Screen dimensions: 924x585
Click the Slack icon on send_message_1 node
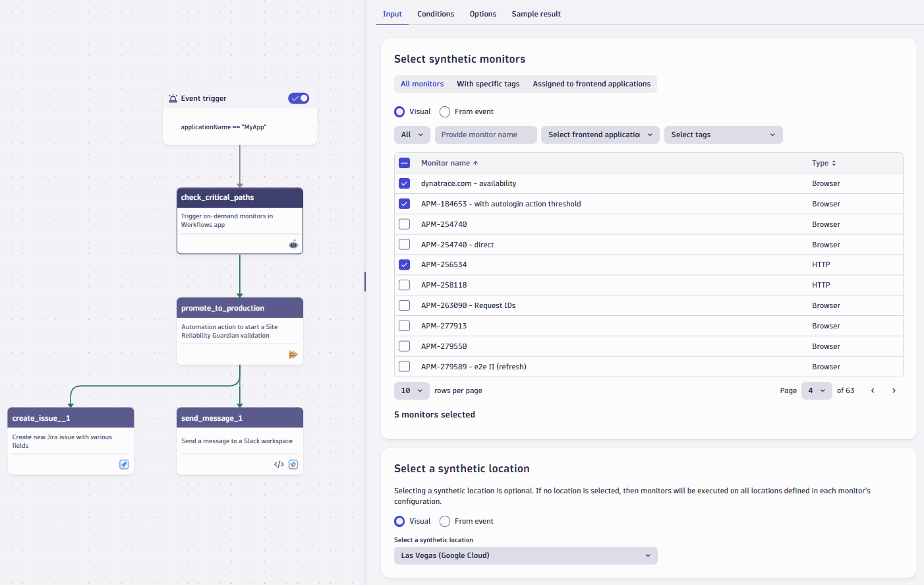[x=293, y=464]
